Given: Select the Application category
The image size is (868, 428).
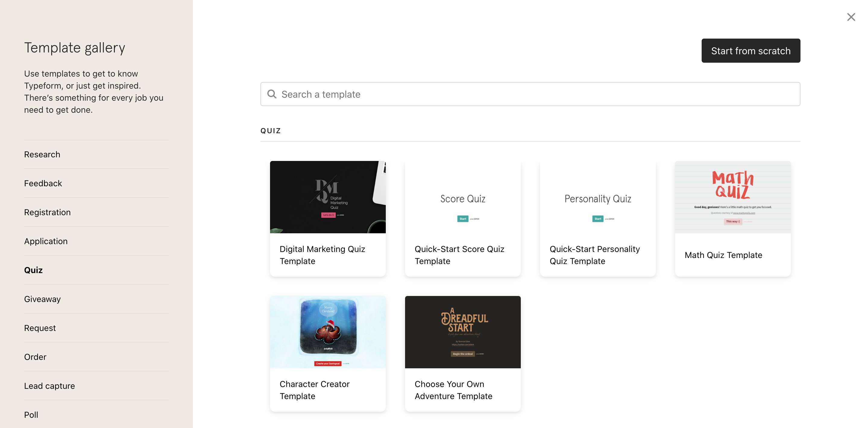Looking at the screenshot, I should point(96,241).
